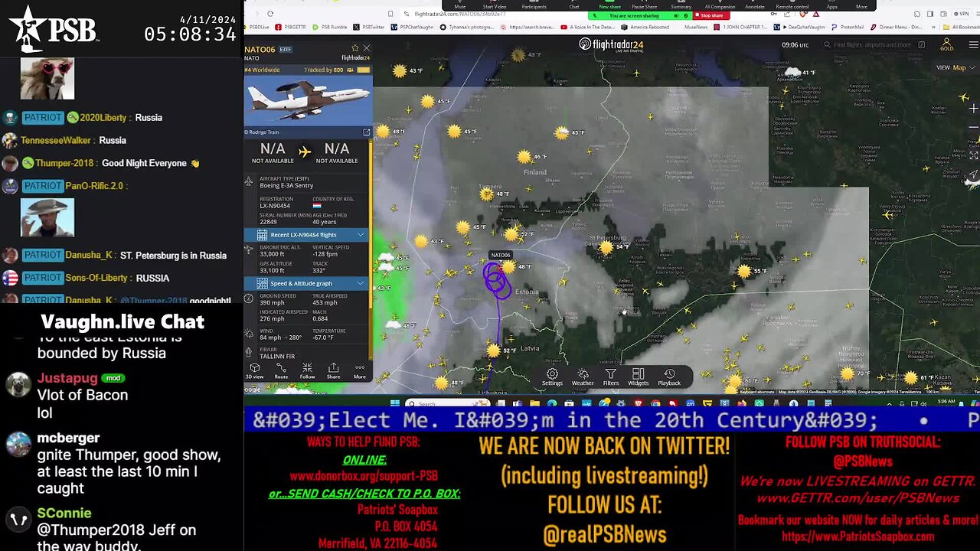Click the Justapug chat username
980x551 pixels.
(67, 378)
